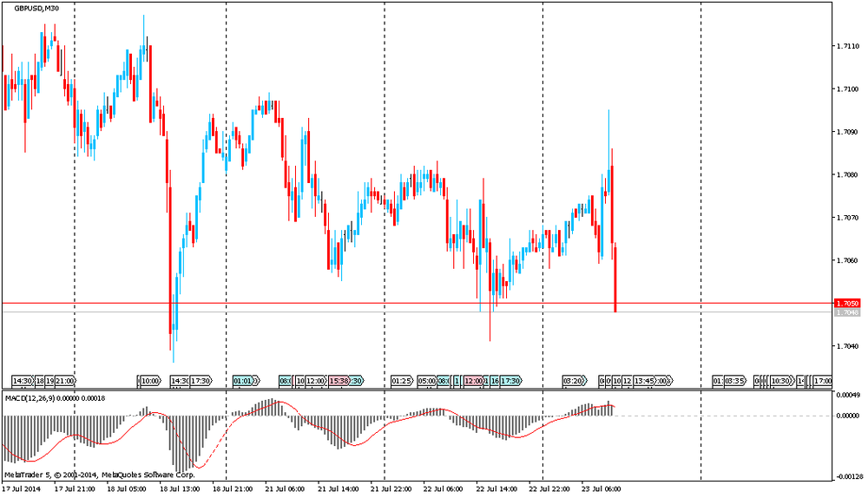The width and height of the screenshot is (868, 498).
Task: Click the pink 12:00 news event marker
Action: pos(473,381)
